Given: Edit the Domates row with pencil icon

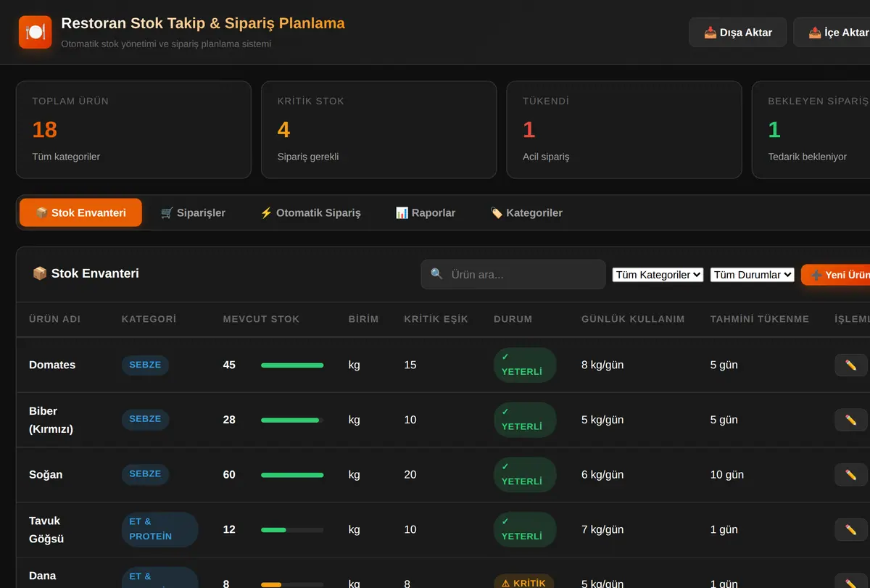Looking at the screenshot, I should pyautogui.click(x=851, y=365).
